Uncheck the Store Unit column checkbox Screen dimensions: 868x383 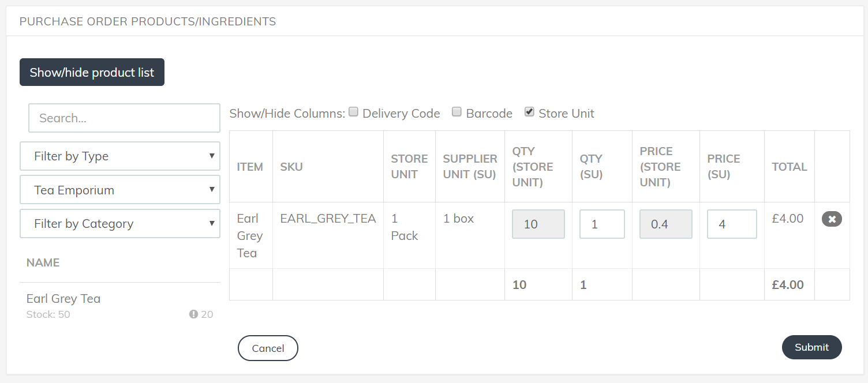click(x=529, y=112)
